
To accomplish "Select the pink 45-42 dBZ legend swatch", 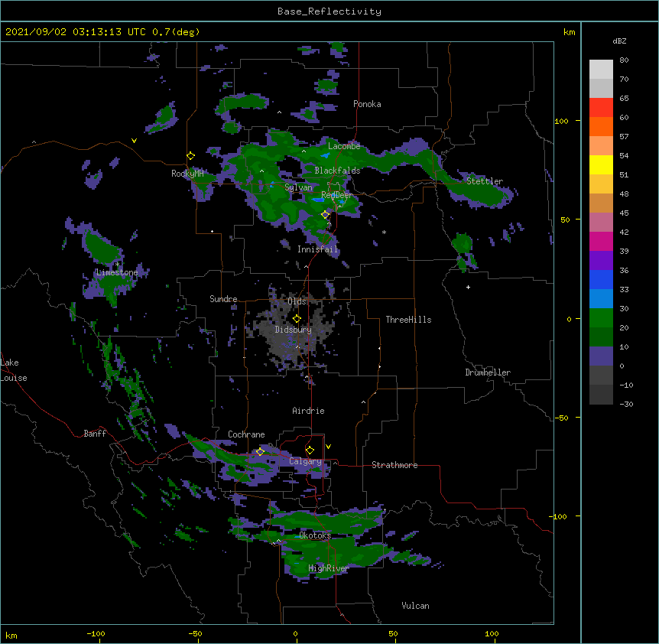I will 601,223.
